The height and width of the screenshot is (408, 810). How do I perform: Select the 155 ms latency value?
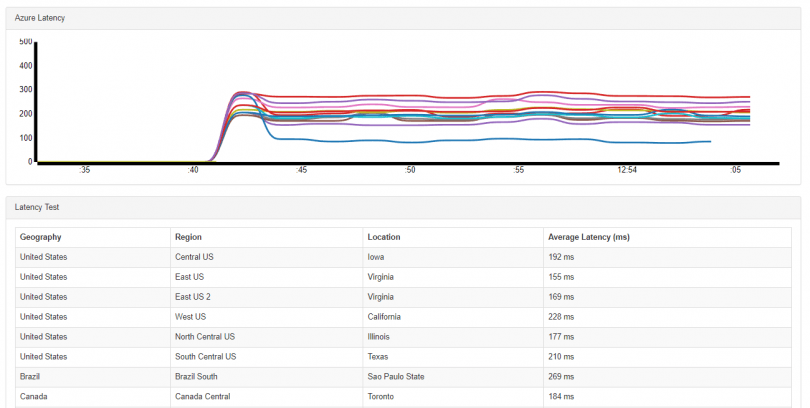[x=561, y=277]
